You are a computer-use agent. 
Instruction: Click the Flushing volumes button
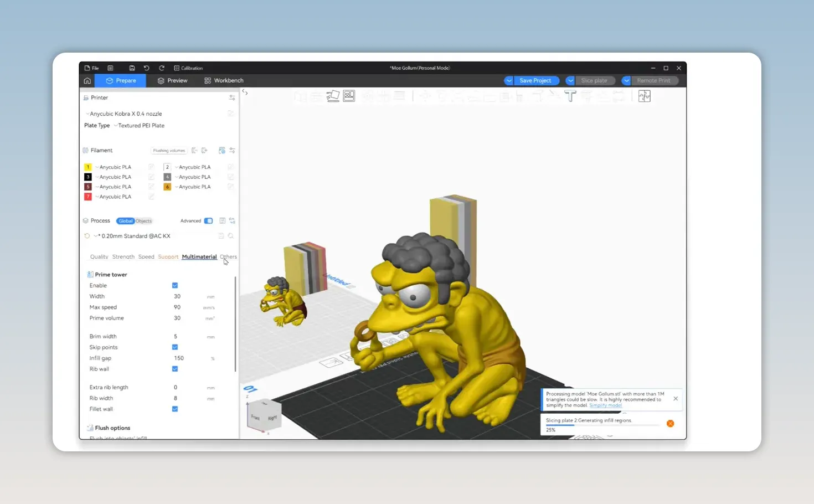click(x=169, y=151)
